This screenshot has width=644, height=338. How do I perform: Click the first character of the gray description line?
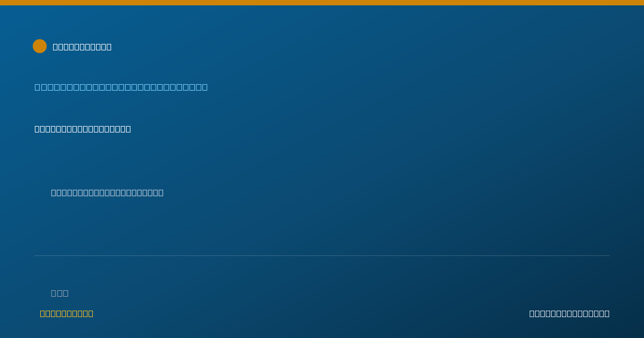point(54,193)
